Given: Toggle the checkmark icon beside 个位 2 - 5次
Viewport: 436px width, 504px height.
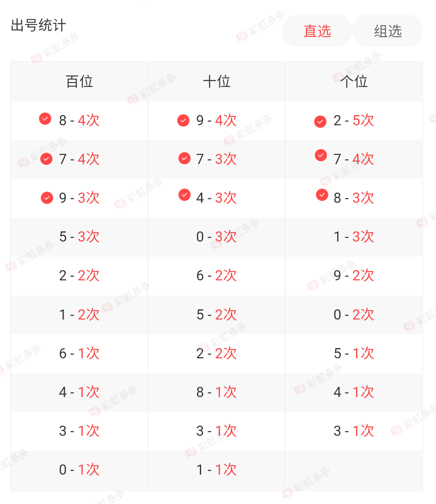Looking at the screenshot, I should tap(320, 122).
